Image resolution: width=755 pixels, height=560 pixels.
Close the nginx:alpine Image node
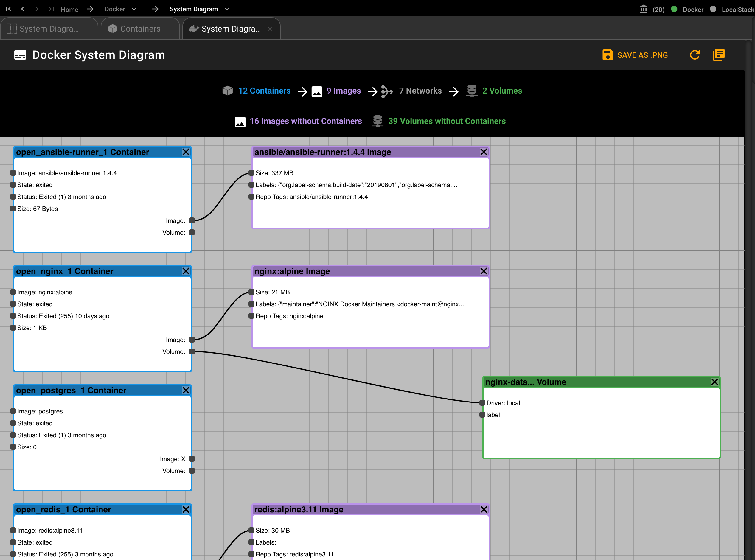[484, 271]
